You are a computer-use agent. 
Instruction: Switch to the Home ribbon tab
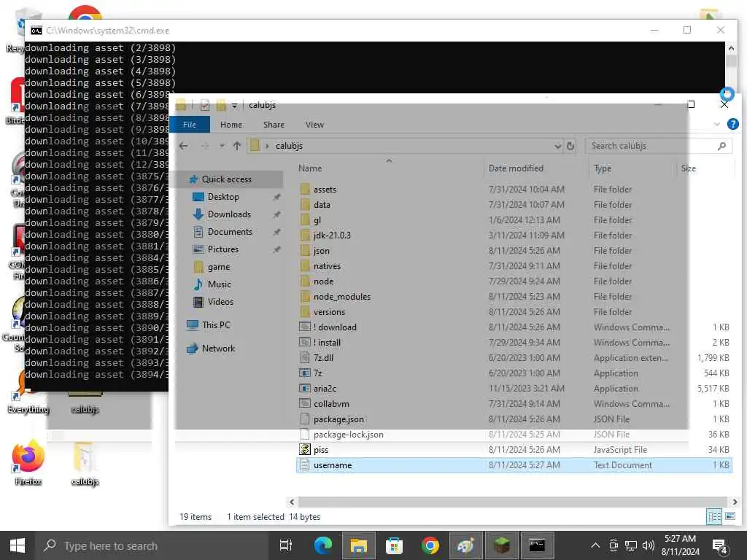231,124
